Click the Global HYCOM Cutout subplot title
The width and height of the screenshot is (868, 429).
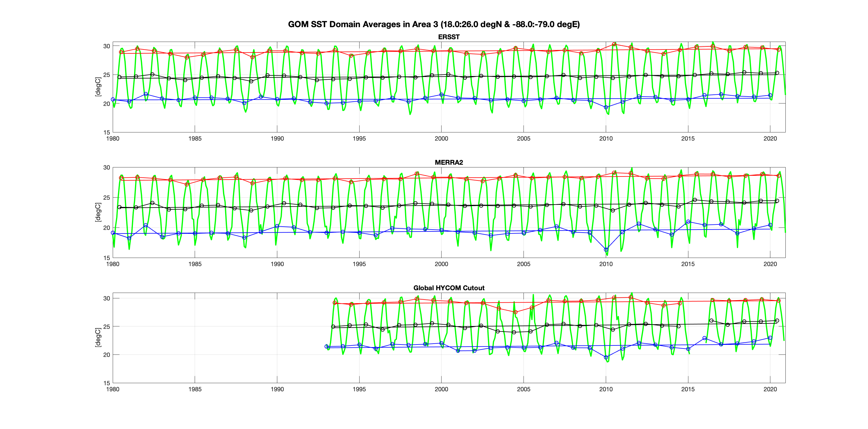448,288
